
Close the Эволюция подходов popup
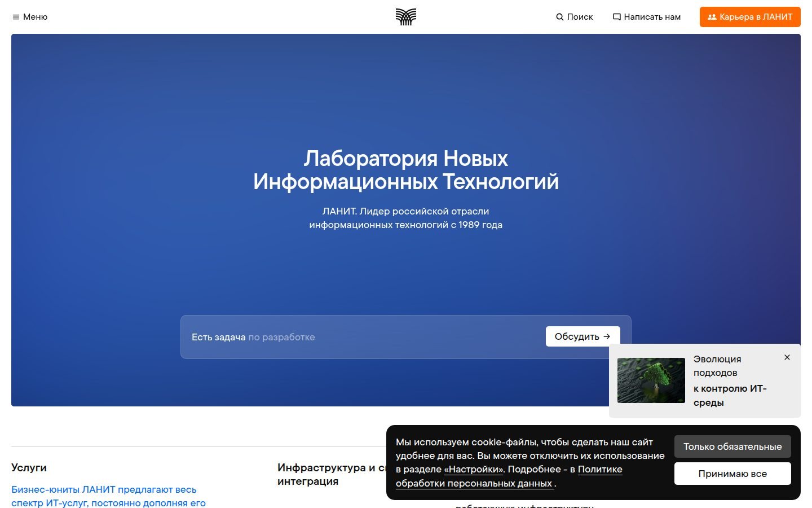787,357
